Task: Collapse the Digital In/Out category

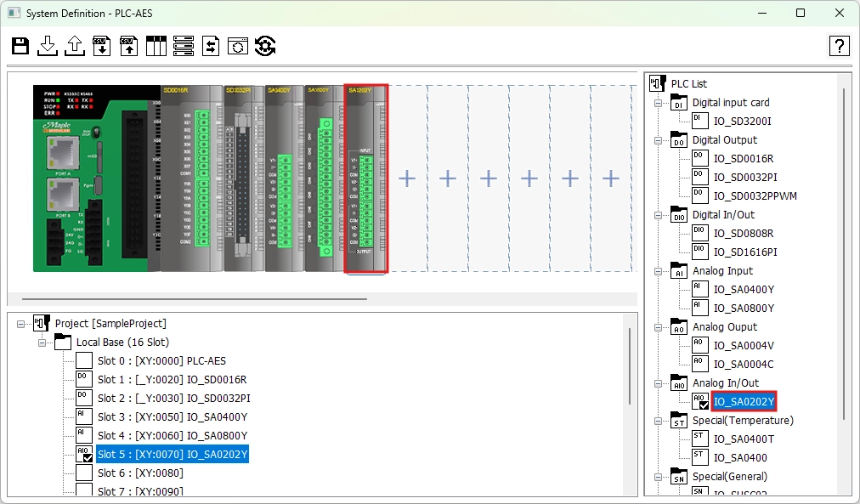Action: 658,216
